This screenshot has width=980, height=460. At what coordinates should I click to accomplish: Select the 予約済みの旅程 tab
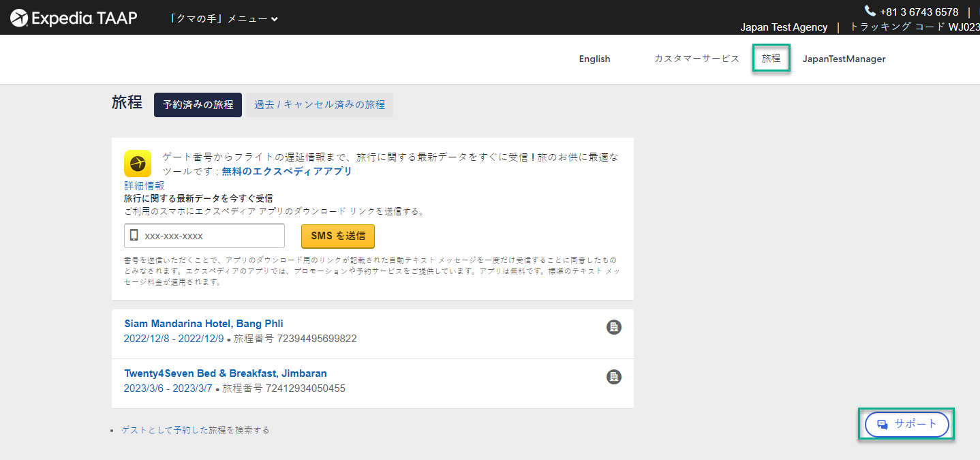coord(198,105)
